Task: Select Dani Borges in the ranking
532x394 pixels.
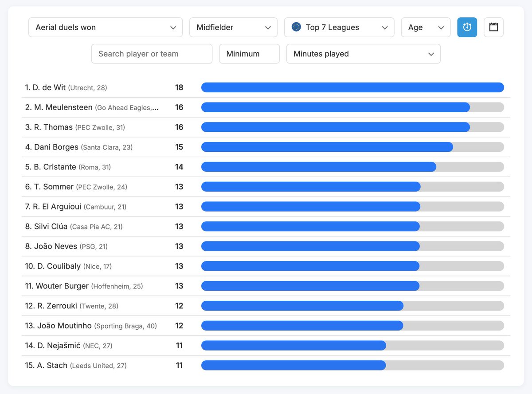Action: (56, 147)
